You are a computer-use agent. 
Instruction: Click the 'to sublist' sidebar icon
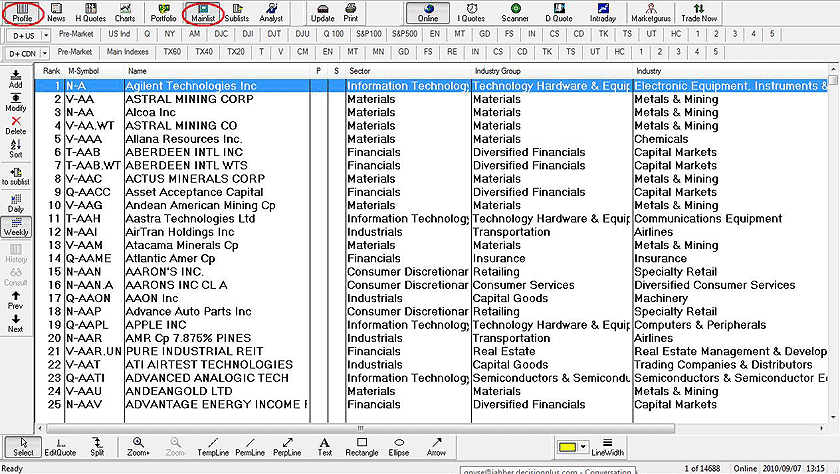pos(16,177)
